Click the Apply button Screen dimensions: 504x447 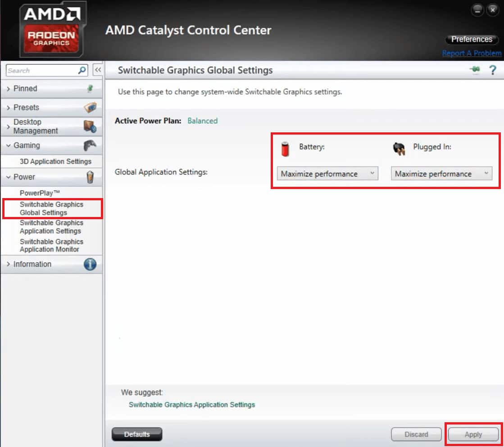(473, 434)
